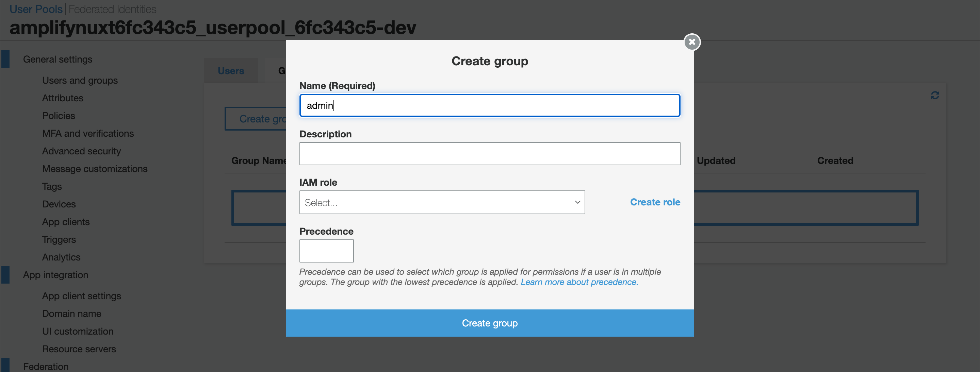Open the Create role link

pyautogui.click(x=655, y=202)
